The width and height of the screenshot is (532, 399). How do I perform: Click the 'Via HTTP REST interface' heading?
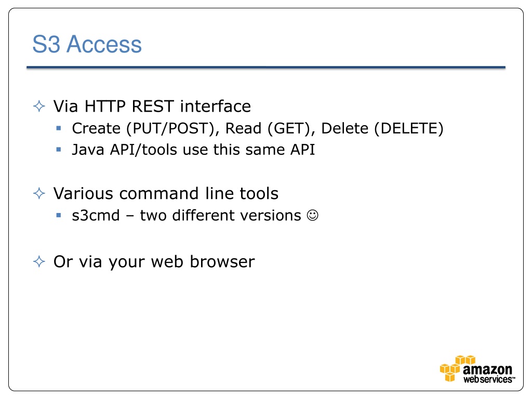pos(152,106)
